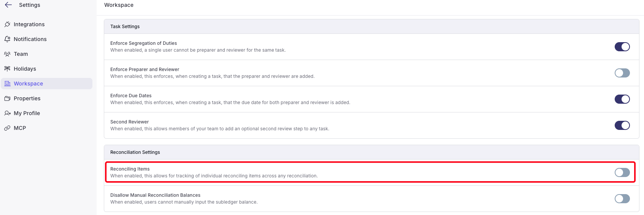Click the MCP link icon
The image size is (644, 215).
click(x=7, y=128)
